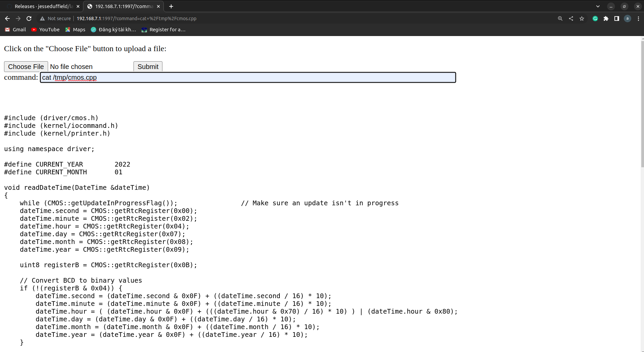
Task: Open the zoom magnifier icon in address bar
Action: point(560,19)
